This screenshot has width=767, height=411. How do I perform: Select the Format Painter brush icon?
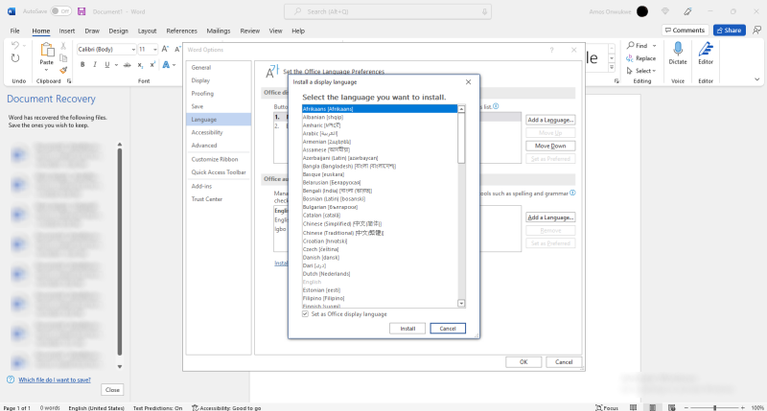(x=63, y=70)
